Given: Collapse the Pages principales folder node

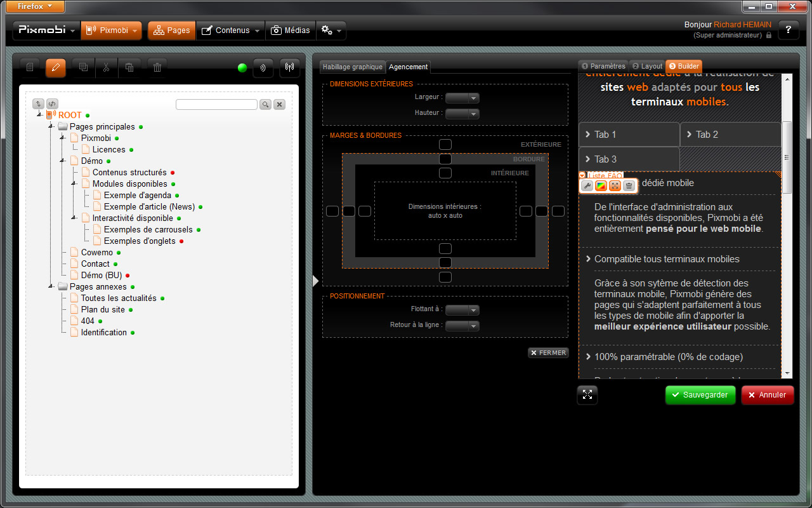Looking at the screenshot, I should [x=51, y=126].
